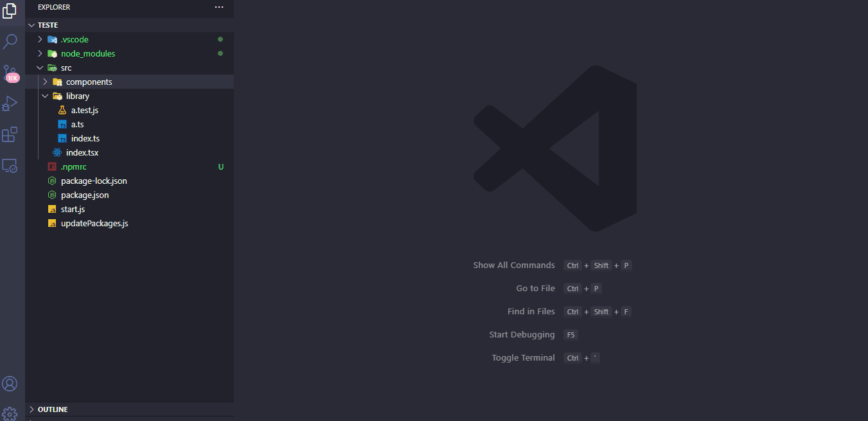This screenshot has width=868, height=421.
Task: Click the green status dot on node_modules
Action: tap(220, 53)
